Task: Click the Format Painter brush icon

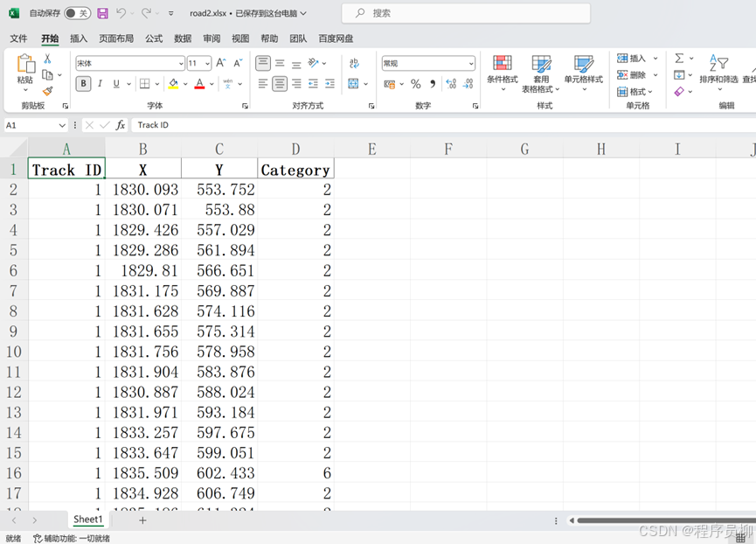Action: 47,91
